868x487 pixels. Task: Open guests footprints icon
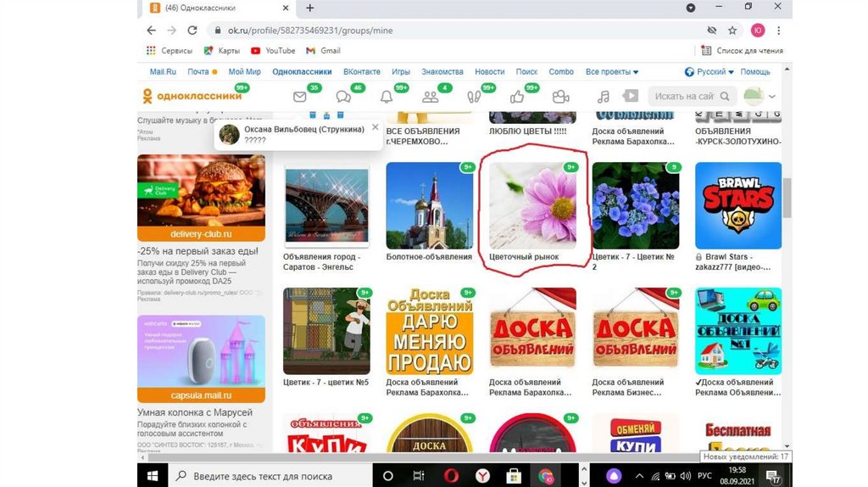pos(474,97)
